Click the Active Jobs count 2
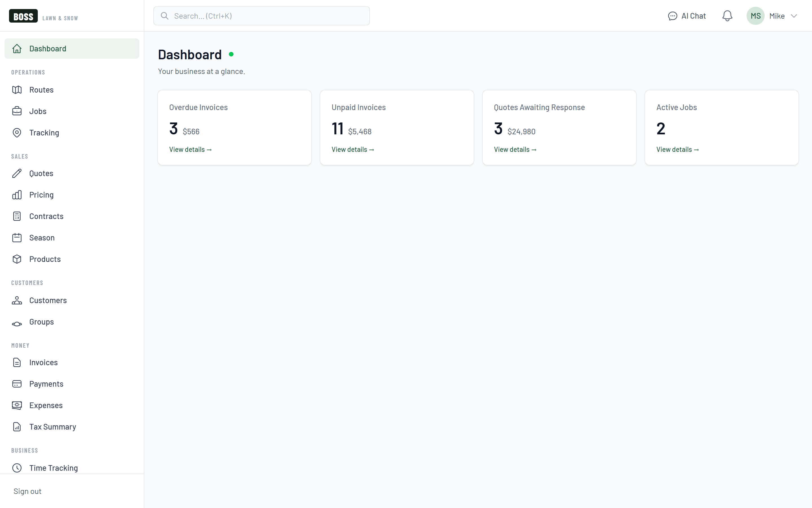 661,129
